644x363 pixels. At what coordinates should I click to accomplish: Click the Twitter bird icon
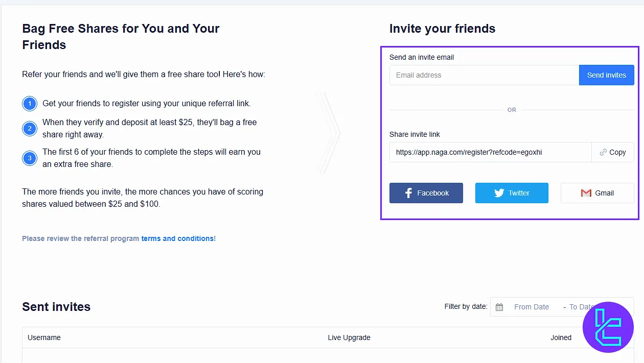pyautogui.click(x=499, y=193)
